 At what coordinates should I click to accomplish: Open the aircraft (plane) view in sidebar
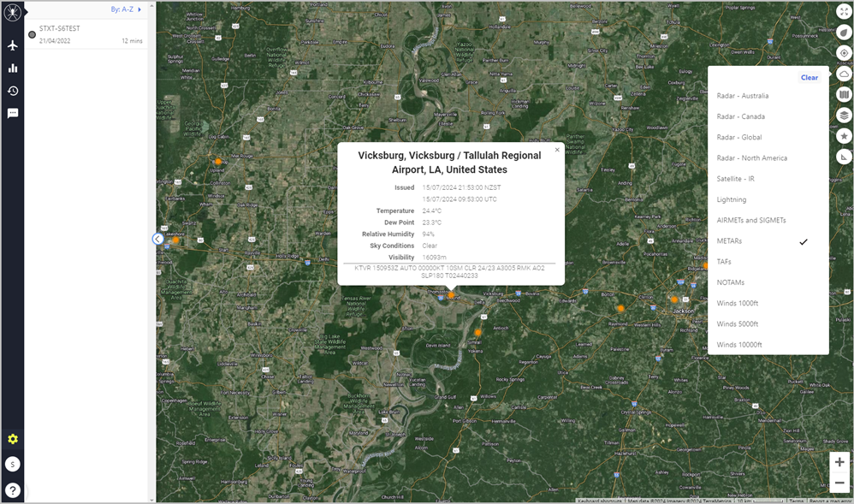[x=13, y=45]
